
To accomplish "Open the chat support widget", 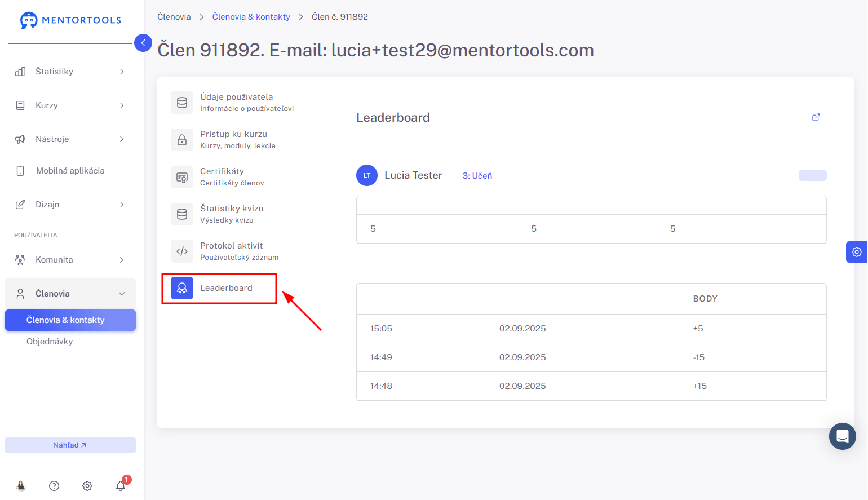I will [842, 436].
